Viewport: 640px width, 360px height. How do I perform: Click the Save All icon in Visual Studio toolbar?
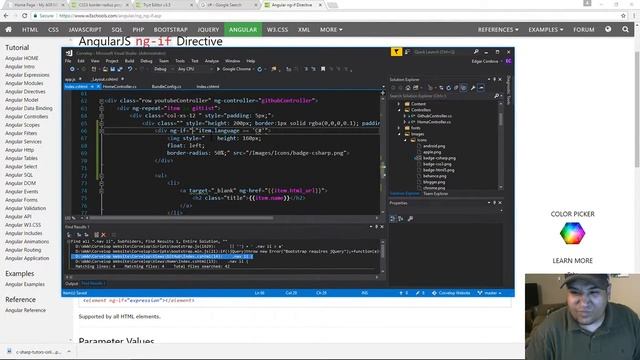point(120,69)
